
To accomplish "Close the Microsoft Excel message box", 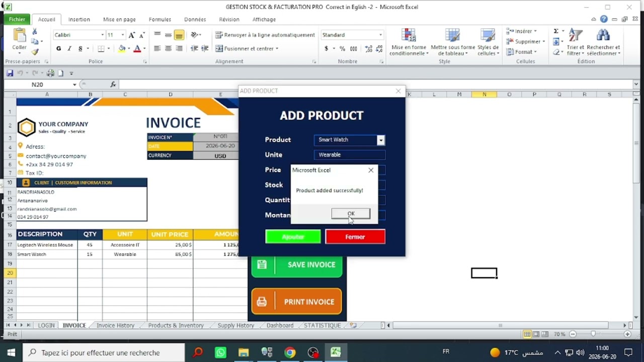I will click(x=371, y=170).
